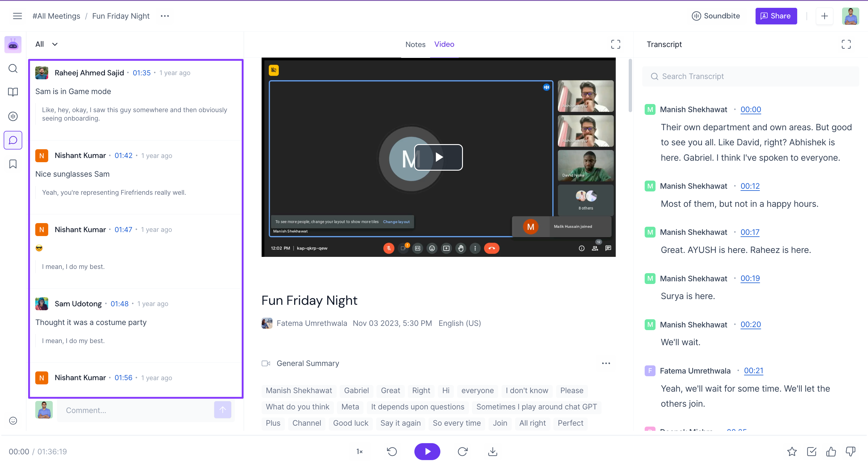Toggle the thumbs down rating
Screen dimensions: 868x470
851,451
